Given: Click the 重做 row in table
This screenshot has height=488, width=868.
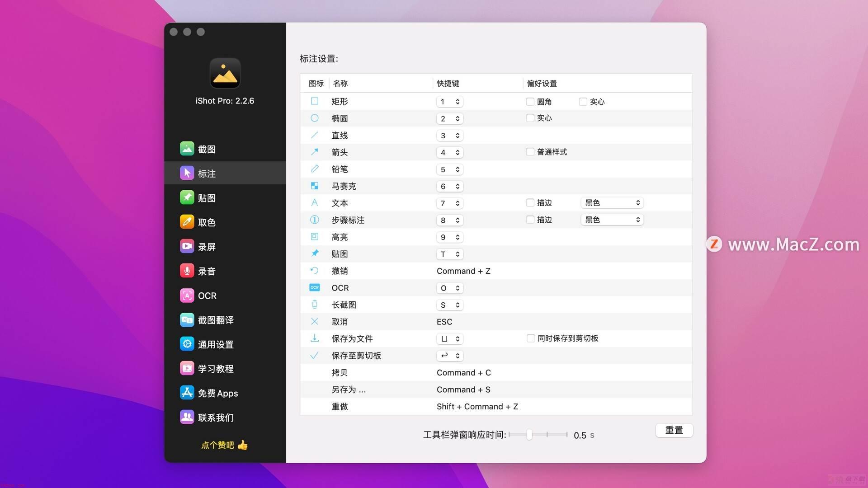Looking at the screenshot, I should click(496, 406).
